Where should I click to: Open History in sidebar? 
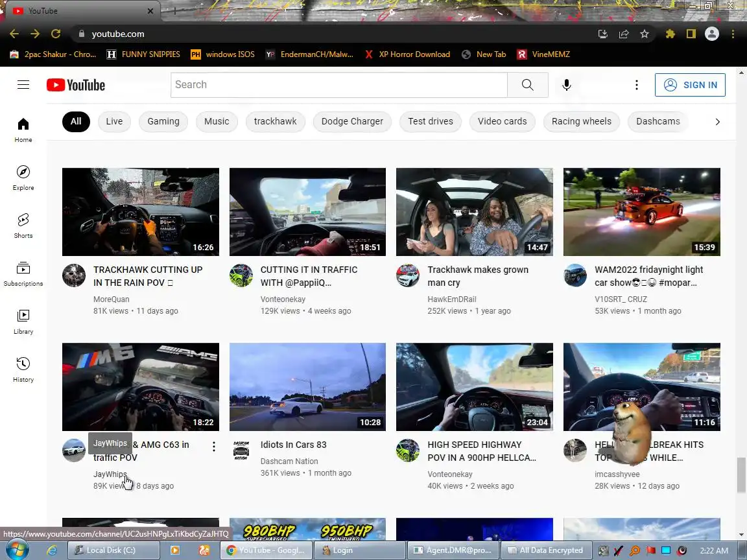pyautogui.click(x=23, y=370)
